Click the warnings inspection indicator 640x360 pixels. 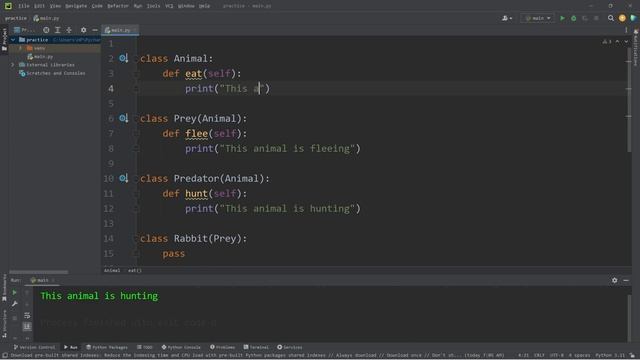click(x=607, y=42)
